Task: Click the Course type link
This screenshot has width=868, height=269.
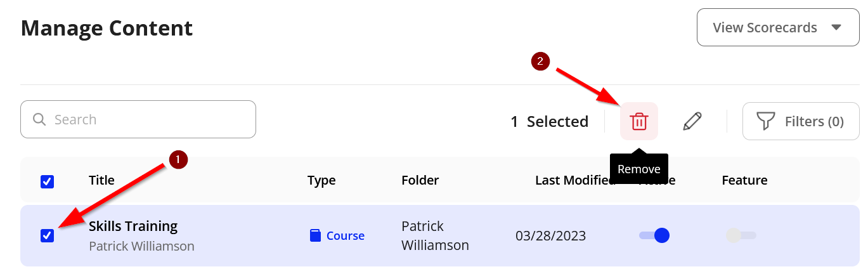Action: point(345,235)
